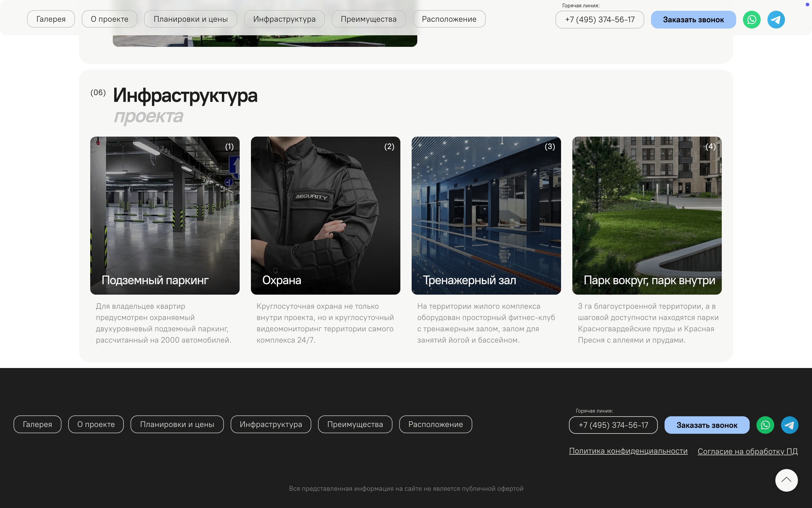Click Заказать звонок button in footer
The width and height of the screenshot is (812, 508).
[x=707, y=425]
